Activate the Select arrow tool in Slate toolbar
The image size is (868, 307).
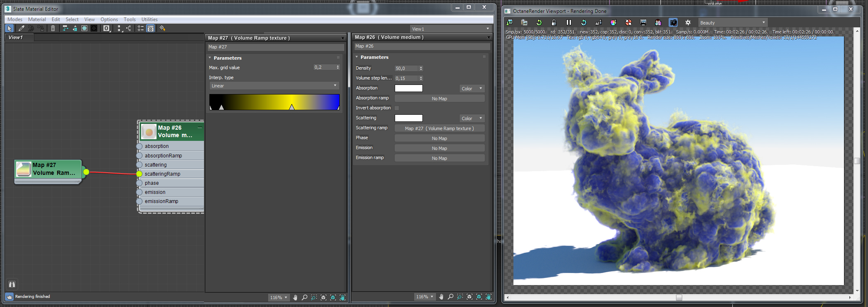pos(10,29)
